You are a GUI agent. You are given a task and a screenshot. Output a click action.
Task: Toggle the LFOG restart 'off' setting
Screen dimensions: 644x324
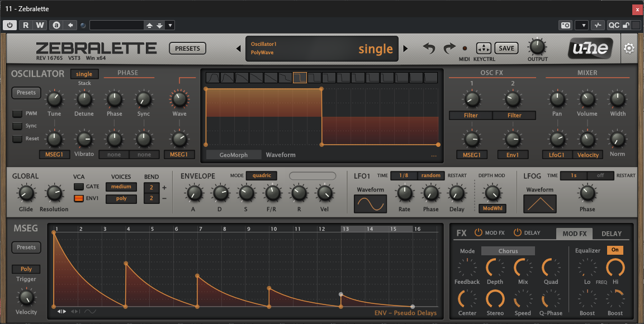pos(600,175)
